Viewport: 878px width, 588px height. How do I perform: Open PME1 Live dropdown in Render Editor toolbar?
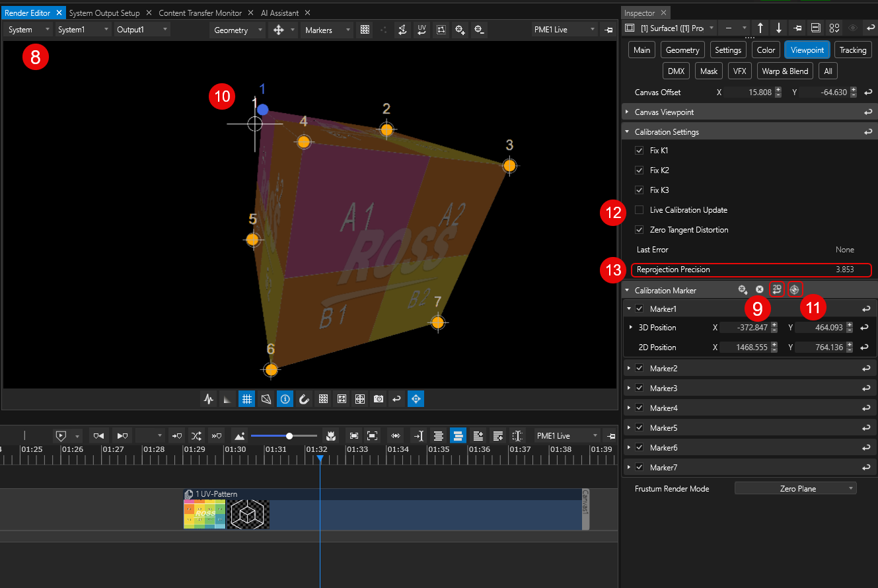click(565, 30)
